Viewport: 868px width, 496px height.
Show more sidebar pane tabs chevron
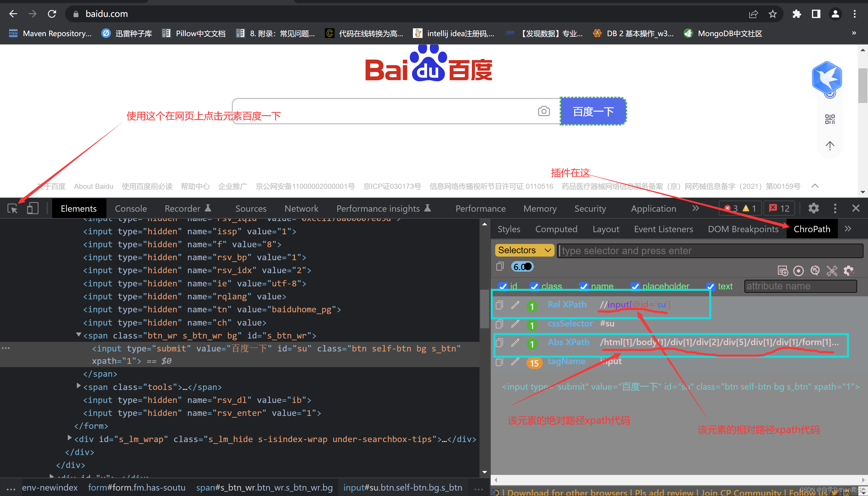848,229
